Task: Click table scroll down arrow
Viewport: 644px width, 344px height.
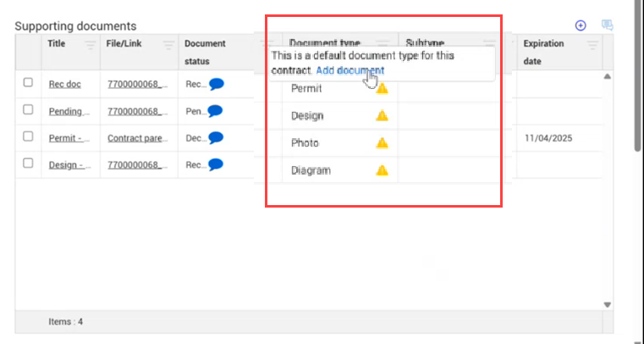Action: [x=608, y=304]
